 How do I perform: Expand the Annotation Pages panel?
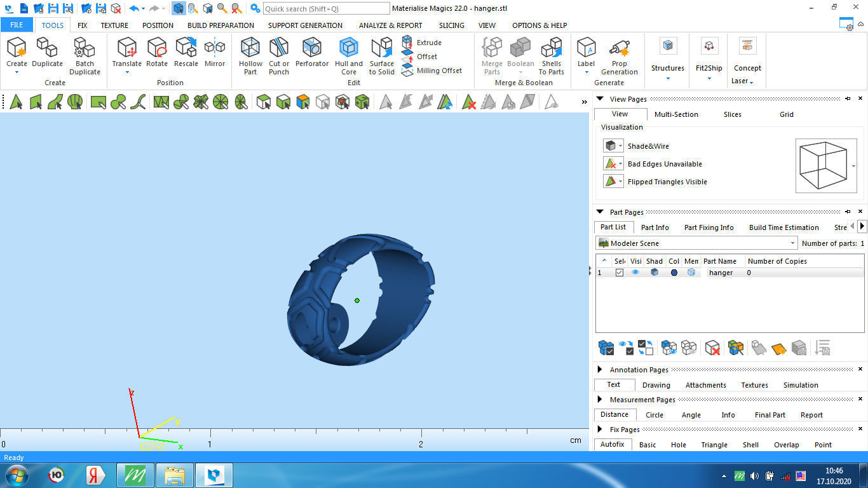[x=600, y=369]
